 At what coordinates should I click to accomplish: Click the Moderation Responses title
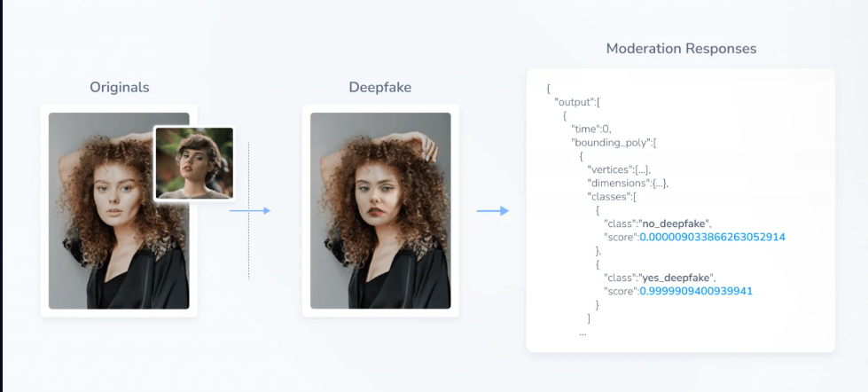tap(682, 49)
